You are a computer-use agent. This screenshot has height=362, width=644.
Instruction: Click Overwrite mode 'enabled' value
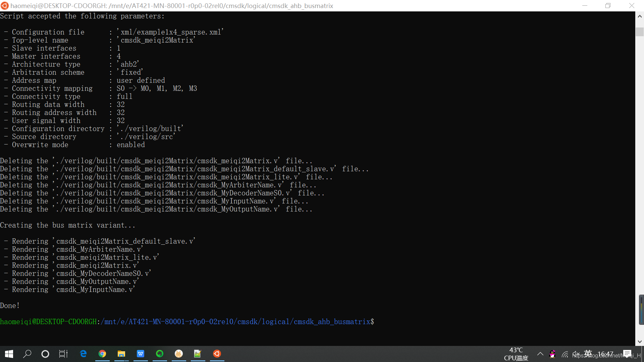[131, 145]
